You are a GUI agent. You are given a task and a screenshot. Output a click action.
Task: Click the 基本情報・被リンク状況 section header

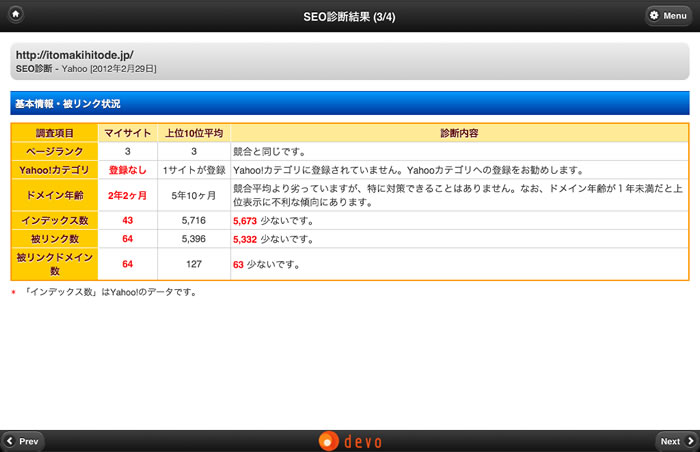pos(350,104)
